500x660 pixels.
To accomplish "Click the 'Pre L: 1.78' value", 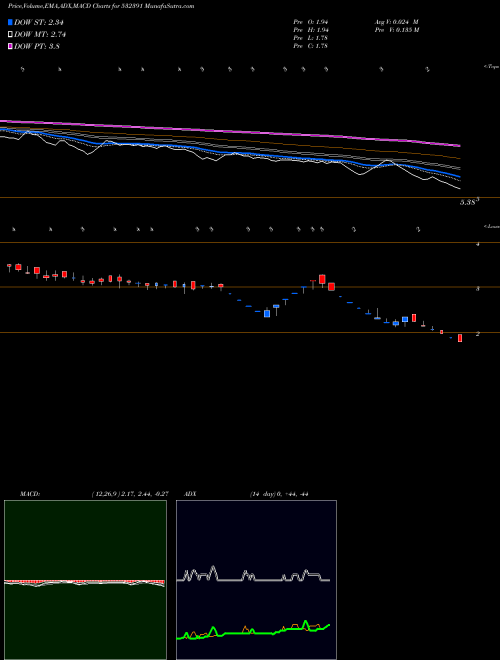I will pos(311,38).
